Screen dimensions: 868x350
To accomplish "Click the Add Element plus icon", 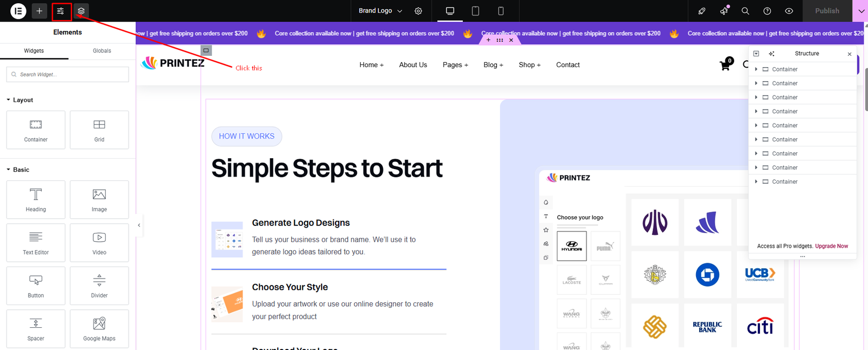I will pyautogui.click(x=39, y=11).
